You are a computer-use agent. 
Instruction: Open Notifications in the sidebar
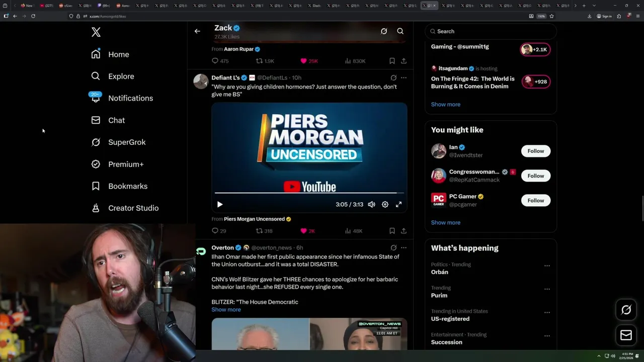coord(122,98)
